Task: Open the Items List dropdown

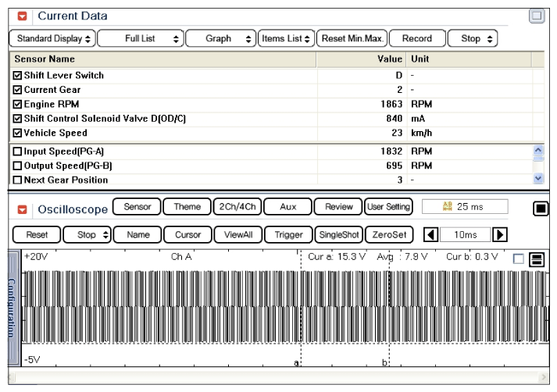Action: click(287, 38)
